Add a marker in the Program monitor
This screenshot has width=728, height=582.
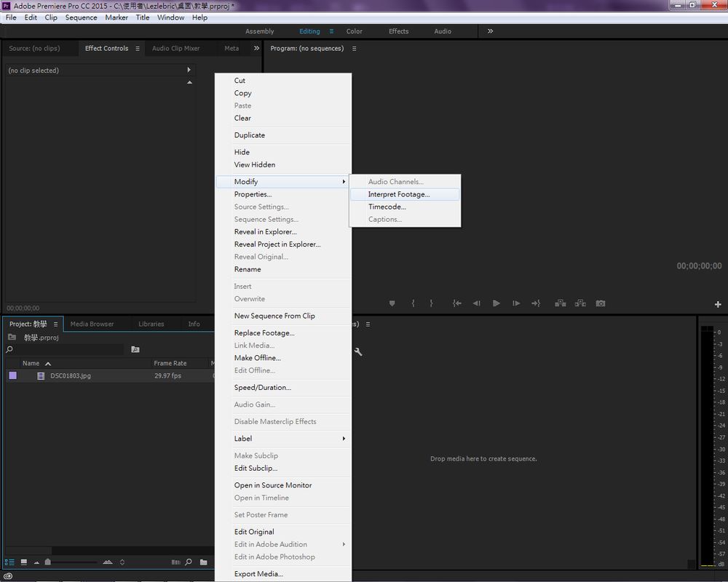click(x=392, y=303)
